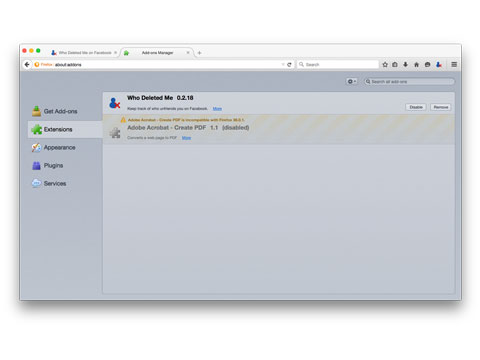Select 'Adobe Acrobat - Create PDF 1.1 (disabled)' title
Image resolution: width=480 pixels, height=360 pixels.
click(188, 128)
